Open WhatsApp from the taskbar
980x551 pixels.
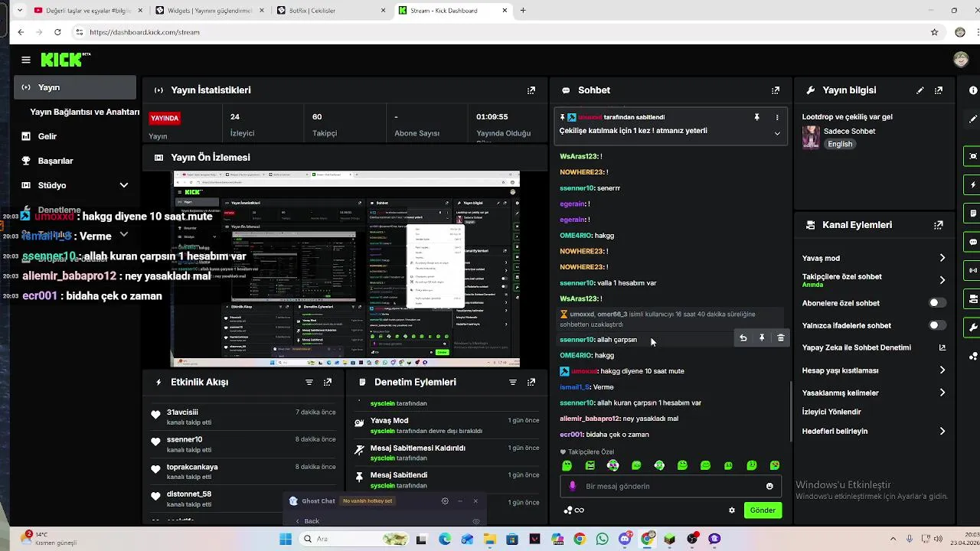point(602,539)
